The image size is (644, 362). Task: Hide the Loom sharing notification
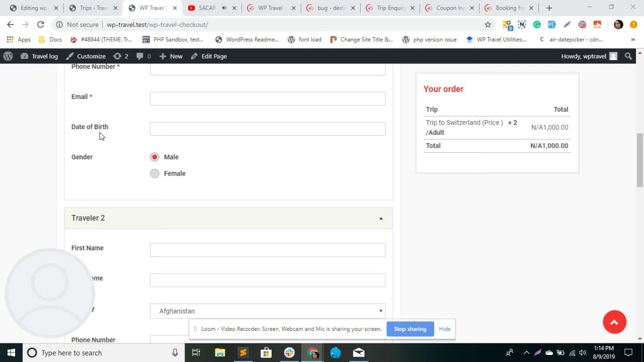click(444, 329)
